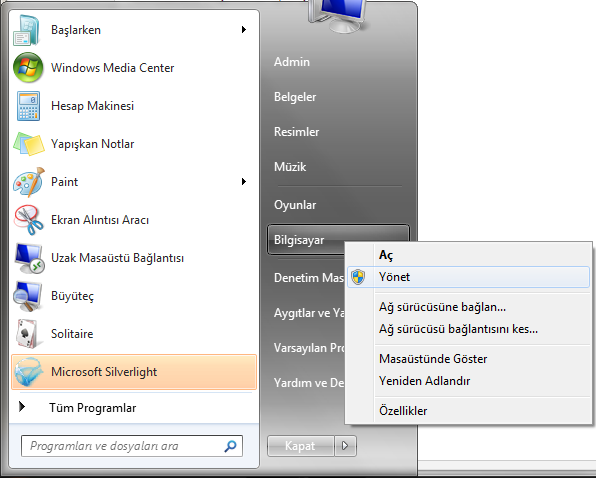
Task: Click the shield icon beside Yönet
Action: click(x=358, y=277)
